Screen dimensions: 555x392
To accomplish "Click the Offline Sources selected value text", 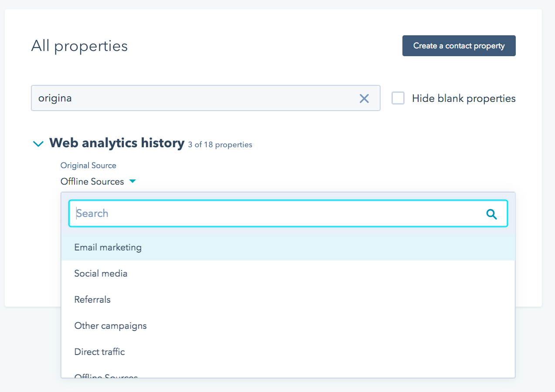I will pos(92,182).
